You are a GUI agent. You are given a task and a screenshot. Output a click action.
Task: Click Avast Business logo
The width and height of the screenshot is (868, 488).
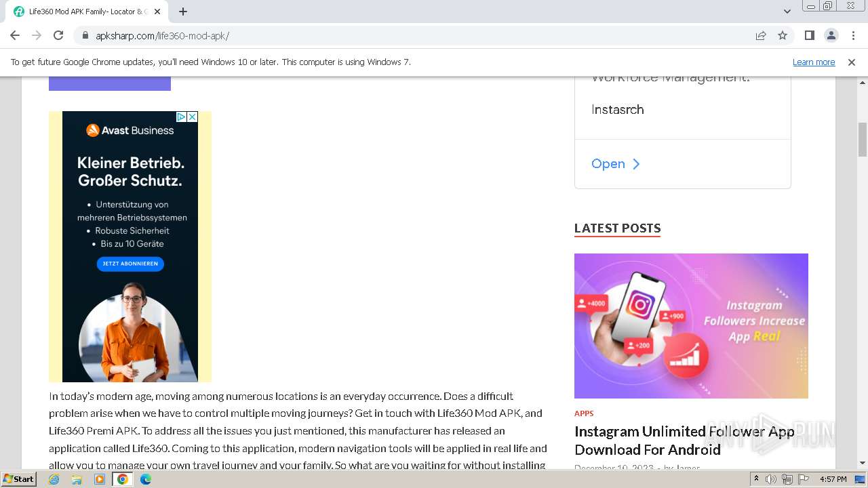click(130, 130)
